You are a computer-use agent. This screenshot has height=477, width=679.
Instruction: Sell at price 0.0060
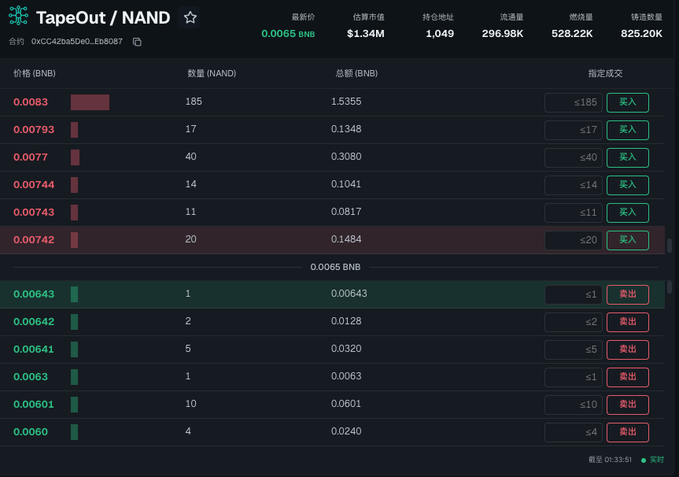[x=627, y=432]
